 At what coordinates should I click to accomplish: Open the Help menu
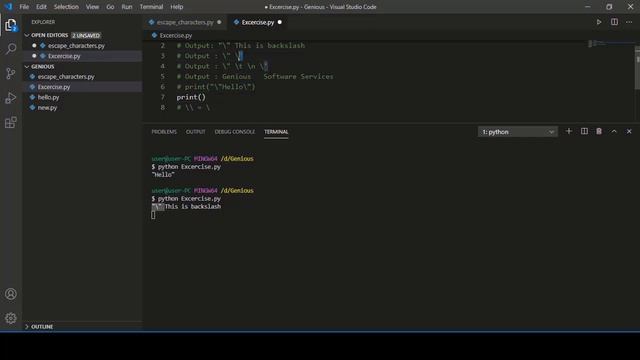tap(177, 7)
